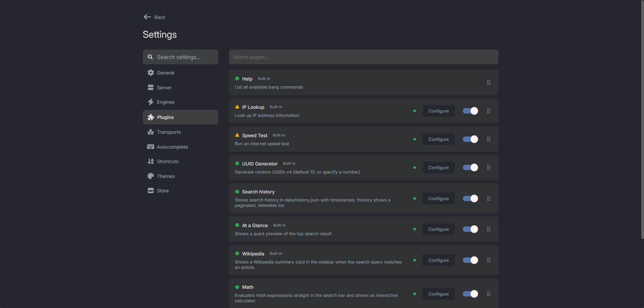Screen dimensions: 644x308
Task: Open Configure for Speed Test
Action: [x=439, y=139]
